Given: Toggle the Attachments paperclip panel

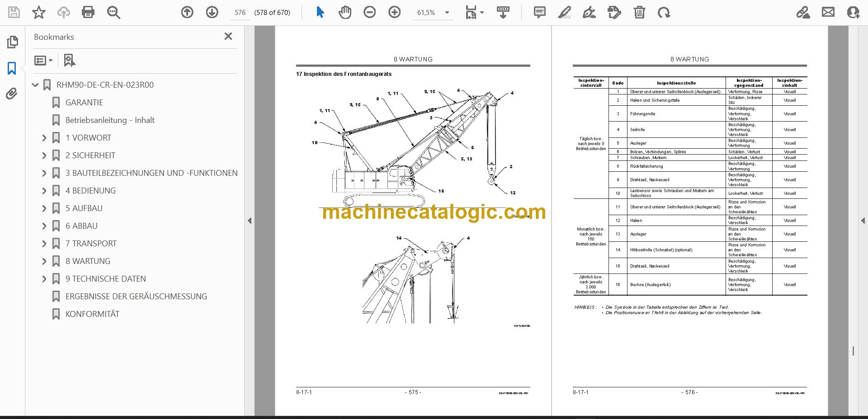Looking at the screenshot, I should [12, 94].
